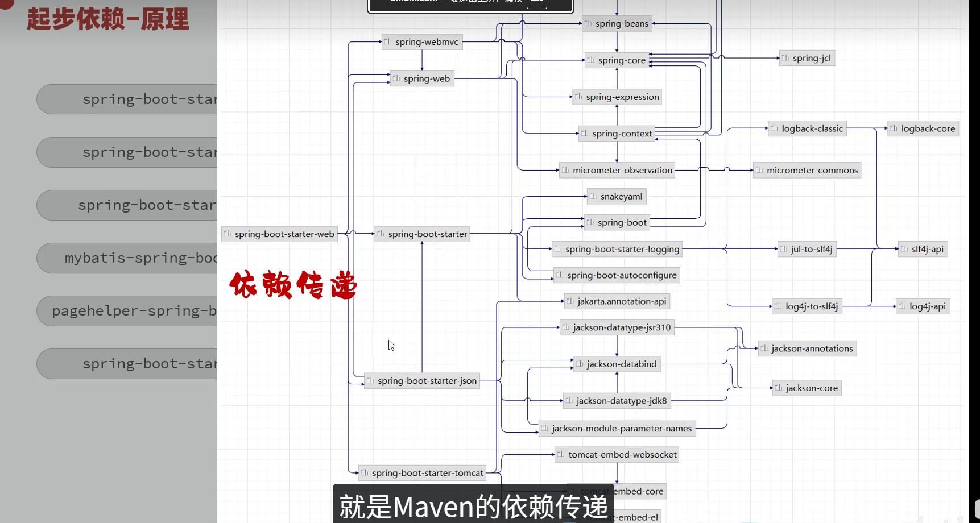Select the spring-boot-starter-json node
The height and width of the screenshot is (523, 980).
tap(422, 381)
